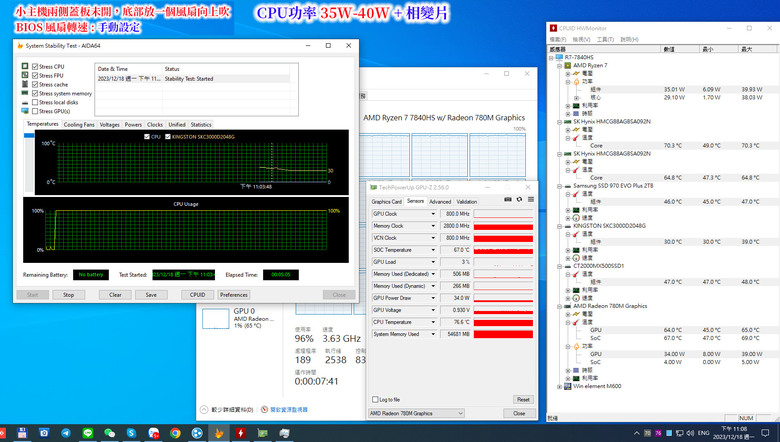The image size is (780, 442).
Task: Click GPU-Z refresh icon
Action: tap(519, 199)
